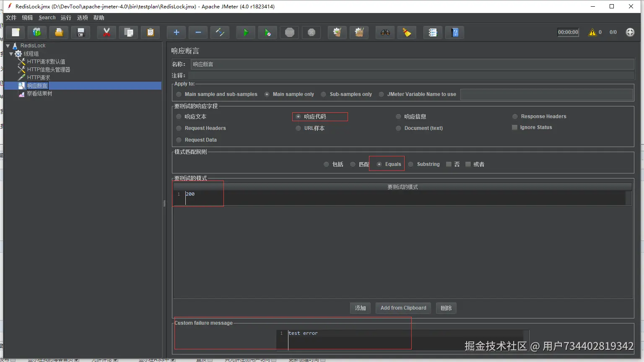Click the Shutdown test icon
The width and height of the screenshot is (644, 362).
311,32
